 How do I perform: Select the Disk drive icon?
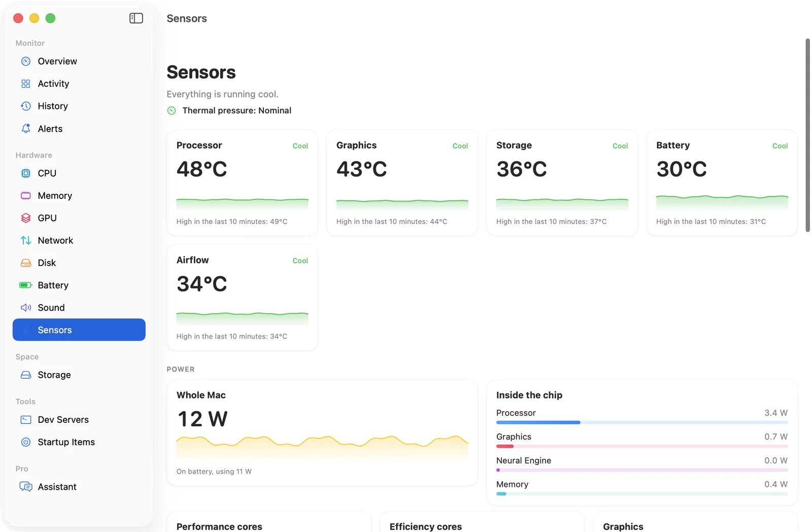pos(26,262)
